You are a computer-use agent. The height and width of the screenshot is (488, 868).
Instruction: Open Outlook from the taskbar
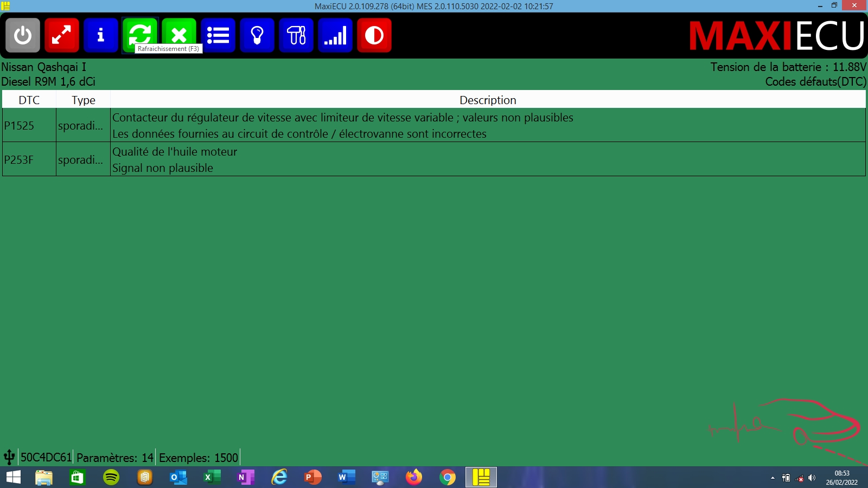[x=178, y=477]
